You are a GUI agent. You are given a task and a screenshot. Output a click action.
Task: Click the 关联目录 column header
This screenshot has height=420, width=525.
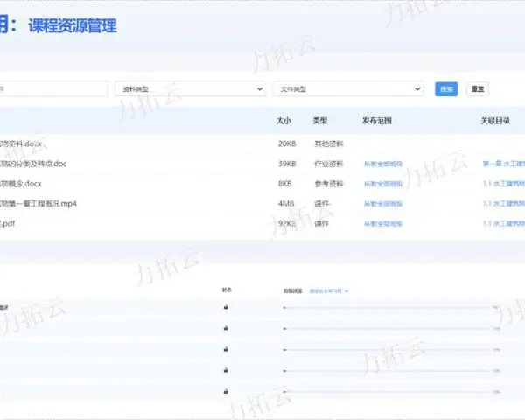pos(495,121)
